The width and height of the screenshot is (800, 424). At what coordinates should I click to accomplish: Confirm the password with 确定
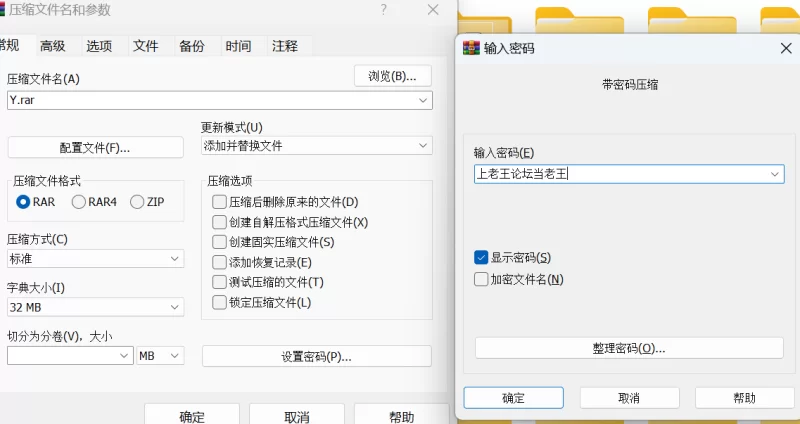pyautogui.click(x=513, y=397)
